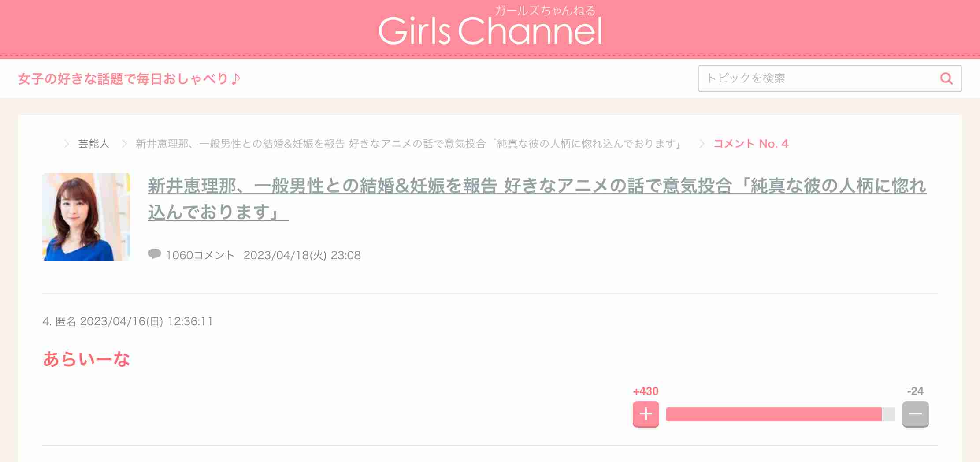This screenshot has height=462, width=980.
Task: Select the コメント No. 4 breadcrumb
Action: click(x=751, y=144)
